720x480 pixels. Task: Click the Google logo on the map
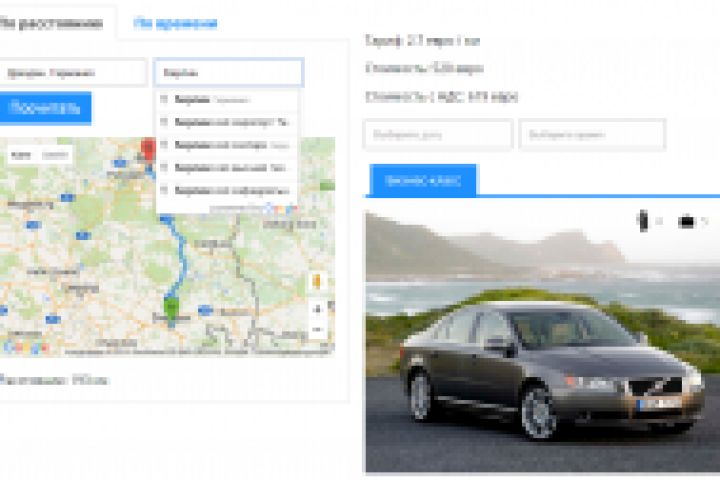[26, 347]
